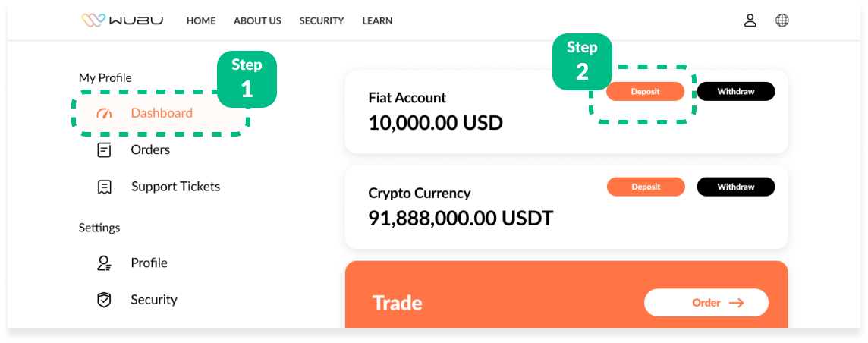
Task: Click the WUBU logo
Action: click(122, 20)
